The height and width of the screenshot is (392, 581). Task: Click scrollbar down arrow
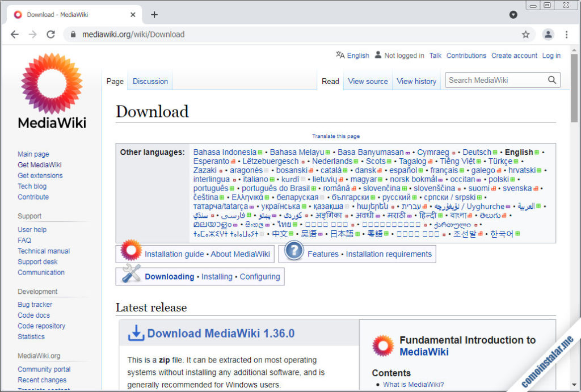point(574,385)
